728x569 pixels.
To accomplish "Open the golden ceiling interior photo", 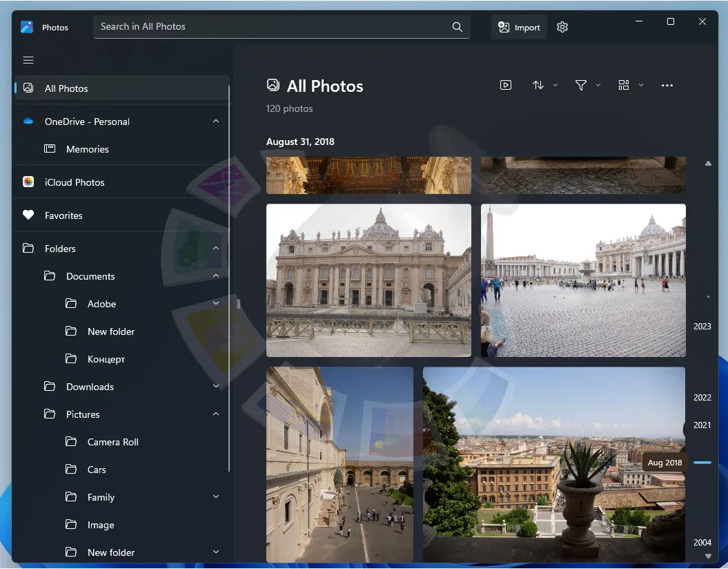I will pos(368,175).
